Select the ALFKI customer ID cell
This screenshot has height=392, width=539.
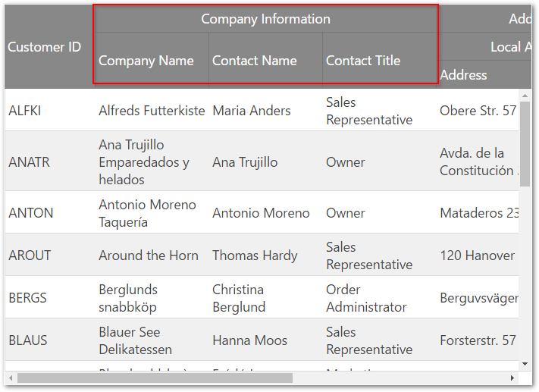tap(25, 111)
